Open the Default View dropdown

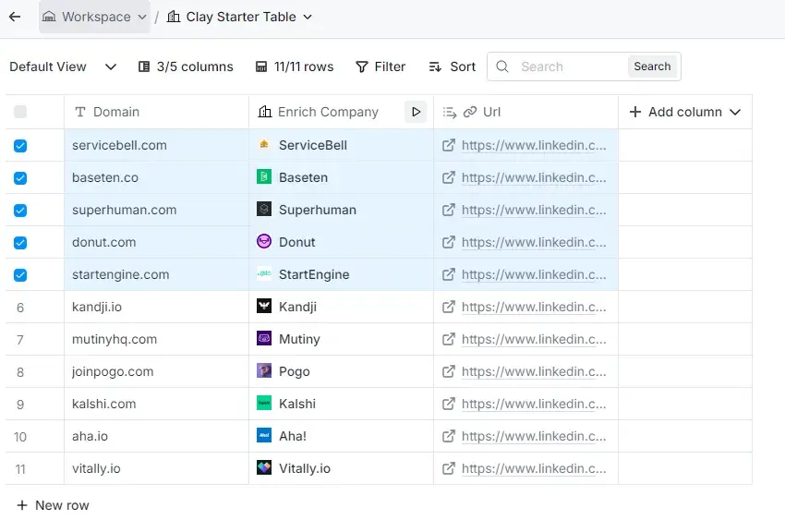pos(110,66)
